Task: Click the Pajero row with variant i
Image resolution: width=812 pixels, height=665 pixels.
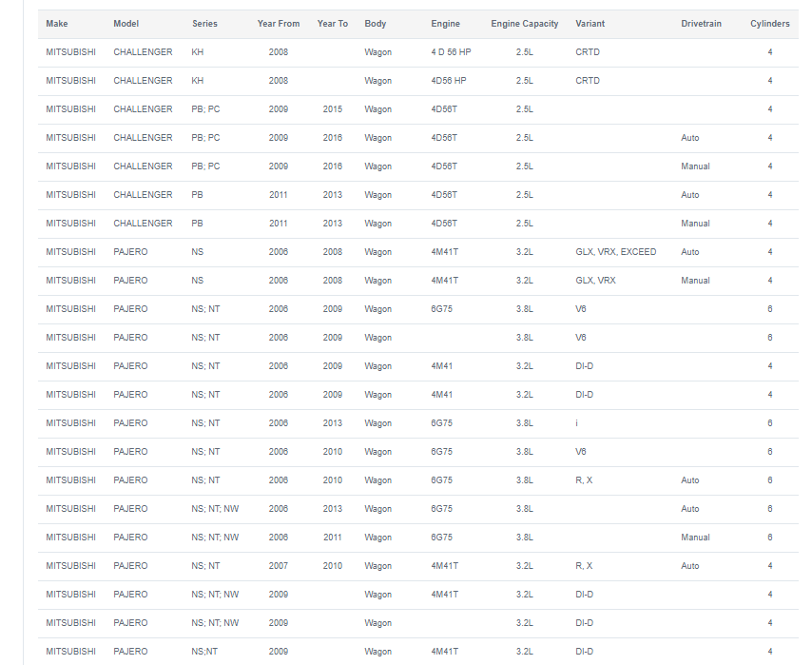Action: point(418,423)
